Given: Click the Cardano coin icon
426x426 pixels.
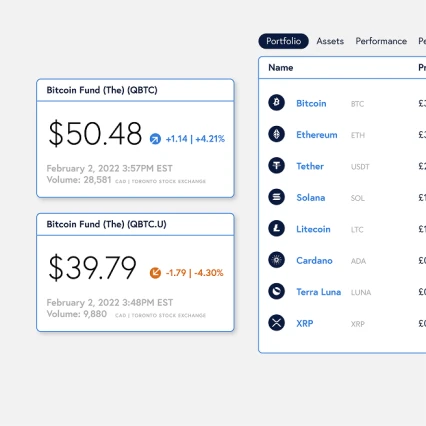Looking at the screenshot, I should coord(276,260).
